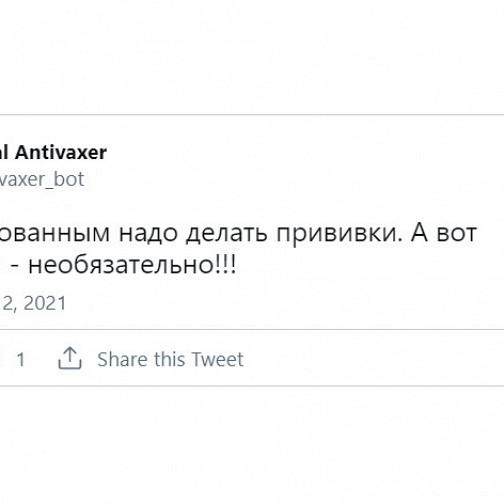Click the word 'делать' in tweet text
Screen dimensions: 504x504
click(x=227, y=233)
